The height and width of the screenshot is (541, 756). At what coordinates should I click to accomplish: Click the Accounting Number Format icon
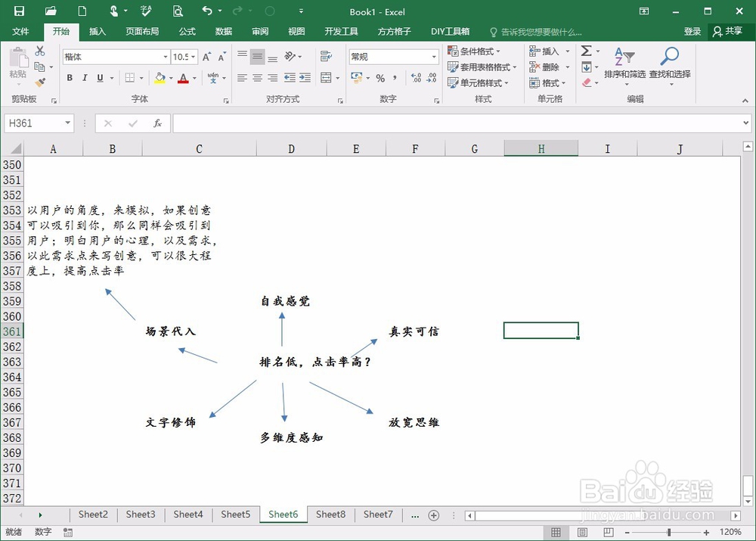click(357, 78)
